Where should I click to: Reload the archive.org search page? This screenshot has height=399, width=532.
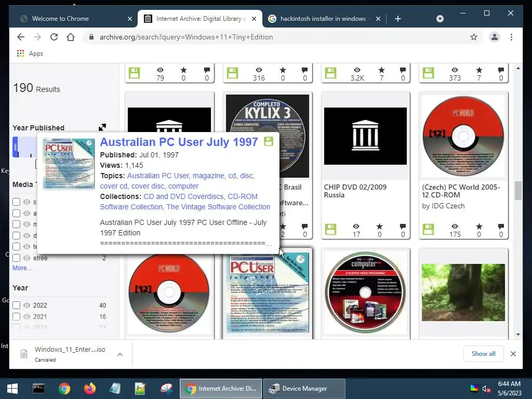54,37
